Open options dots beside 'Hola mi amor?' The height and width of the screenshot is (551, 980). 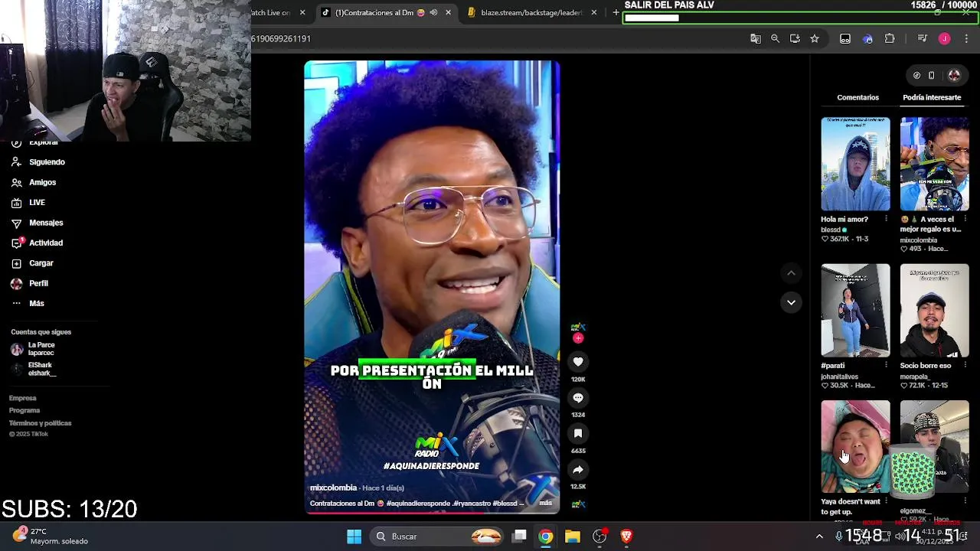click(886, 219)
